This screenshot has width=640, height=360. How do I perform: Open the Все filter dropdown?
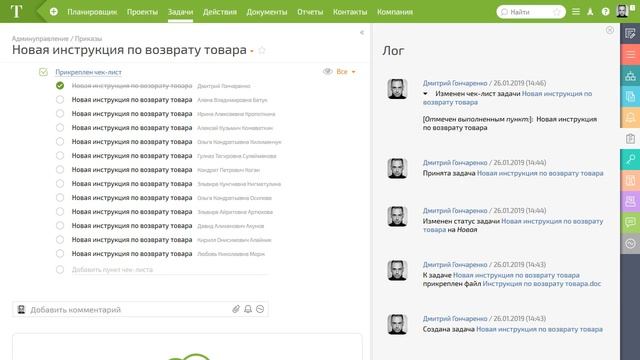click(346, 71)
